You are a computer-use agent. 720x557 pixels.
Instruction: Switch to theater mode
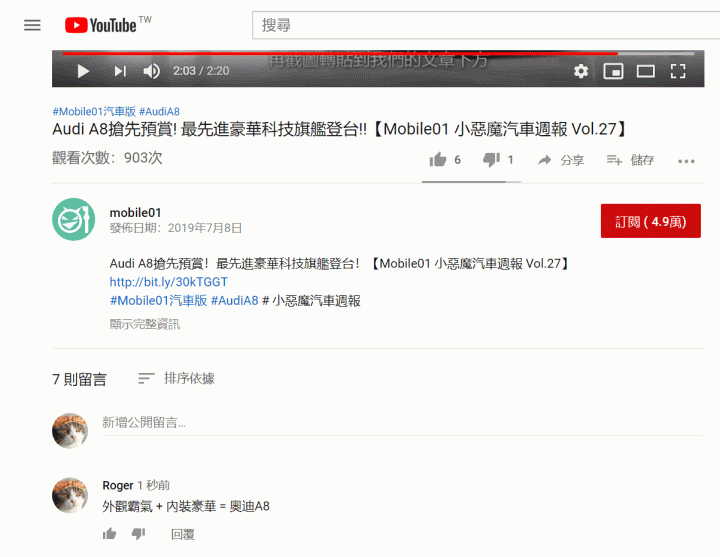click(646, 71)
